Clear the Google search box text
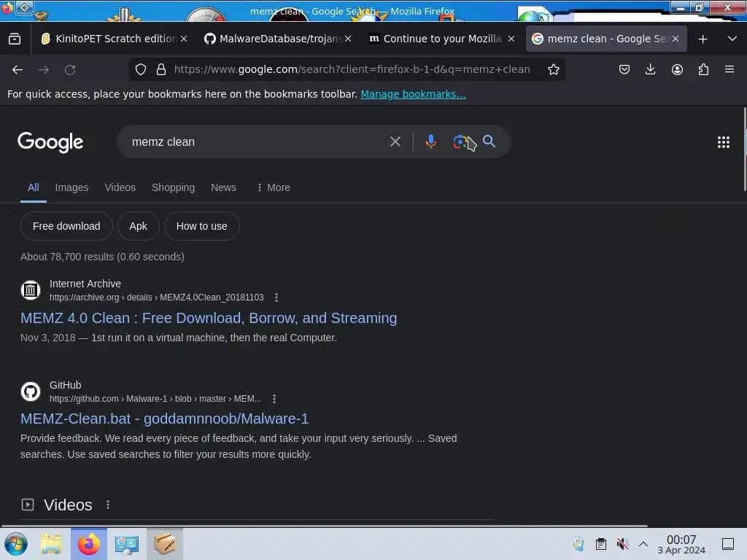This screenshot has width=747, height=560. point(395,141)
